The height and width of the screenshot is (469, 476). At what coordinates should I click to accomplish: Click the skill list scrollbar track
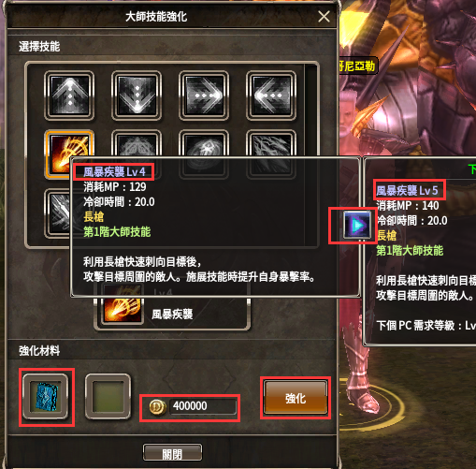[310, 154]
